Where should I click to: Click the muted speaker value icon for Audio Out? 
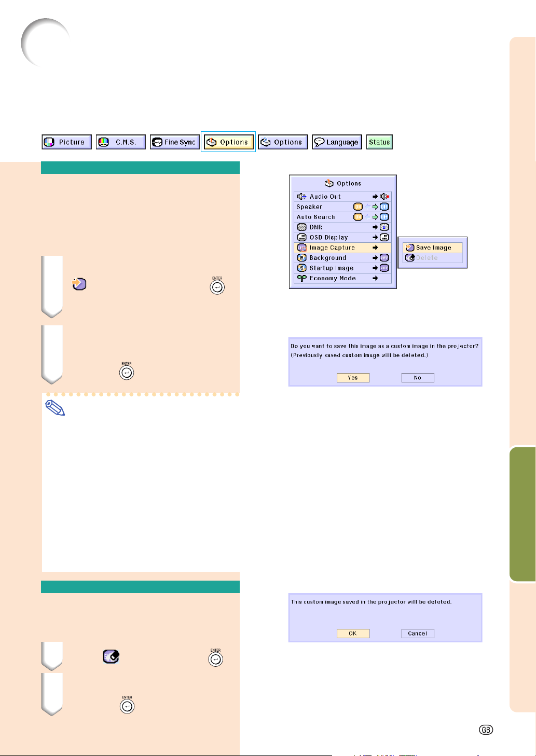[384, 197]
